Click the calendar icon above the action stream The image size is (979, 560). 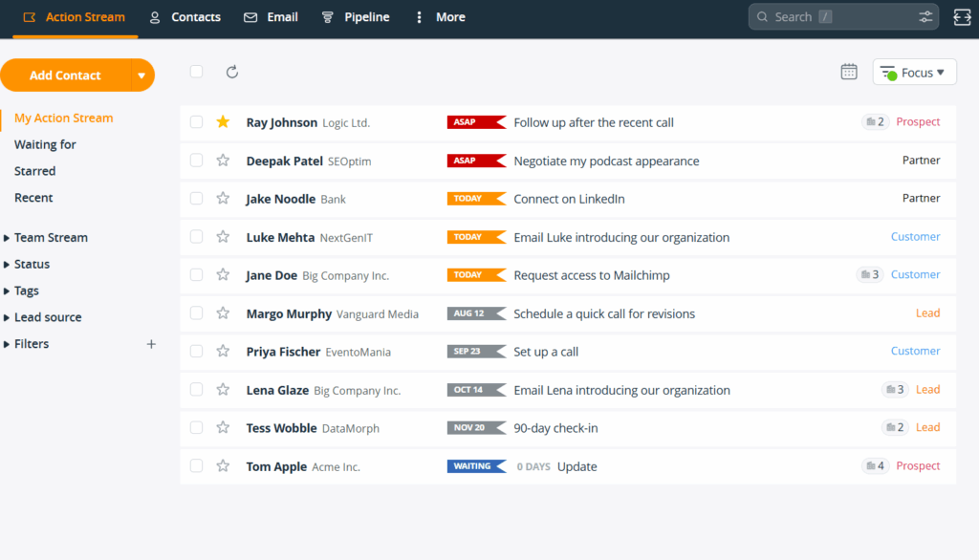[849, 71]
